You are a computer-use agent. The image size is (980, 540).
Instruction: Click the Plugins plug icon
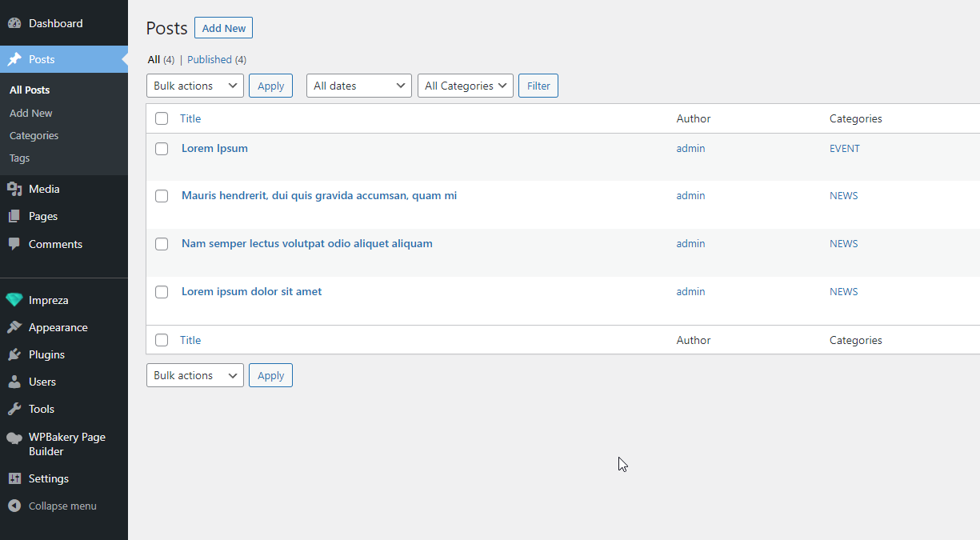pos(14,354)
